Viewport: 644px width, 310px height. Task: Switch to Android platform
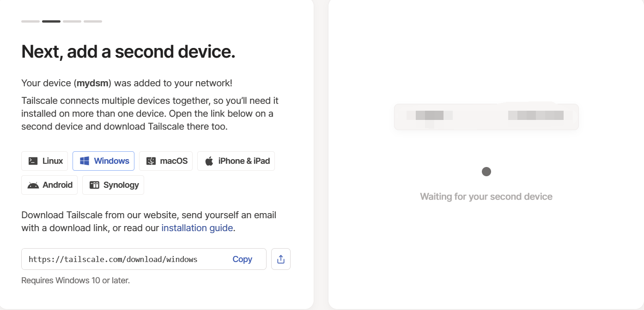pos(49,185)
